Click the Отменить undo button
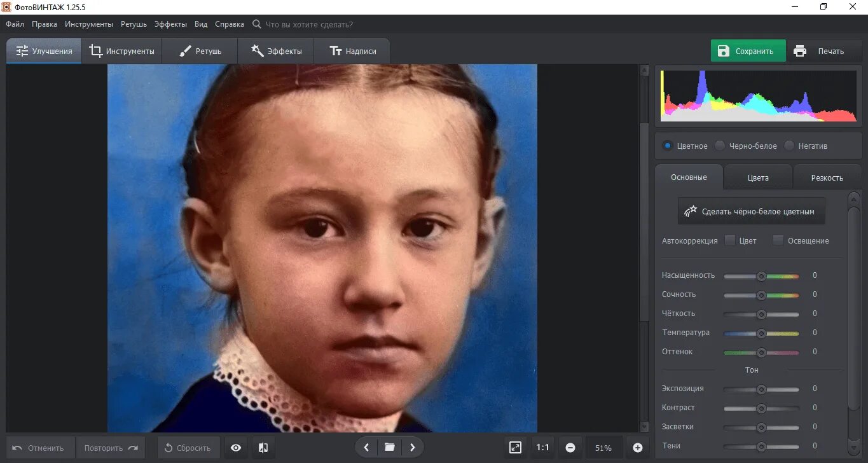 click(40, 448)
